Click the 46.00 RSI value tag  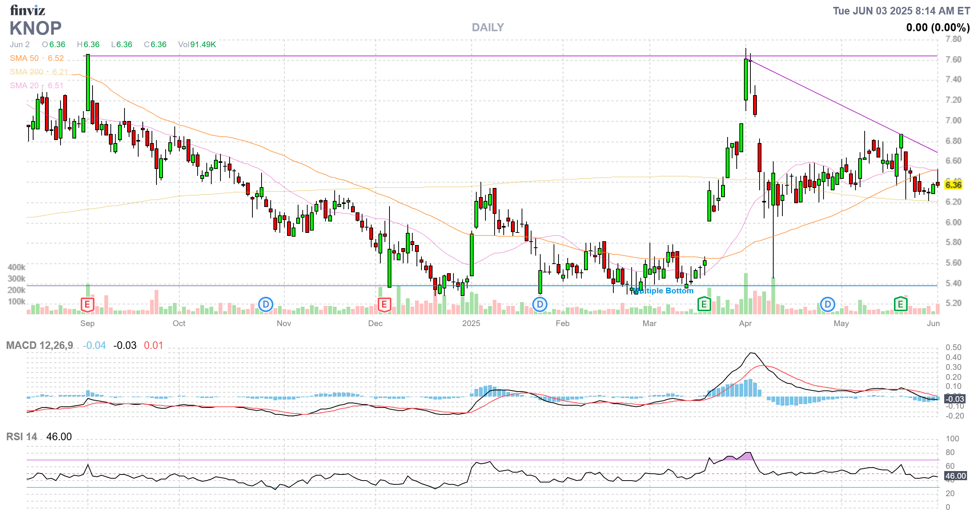955,476
